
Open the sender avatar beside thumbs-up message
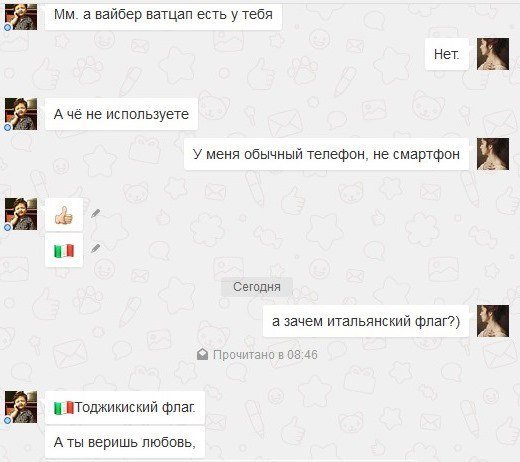point(21,214)
